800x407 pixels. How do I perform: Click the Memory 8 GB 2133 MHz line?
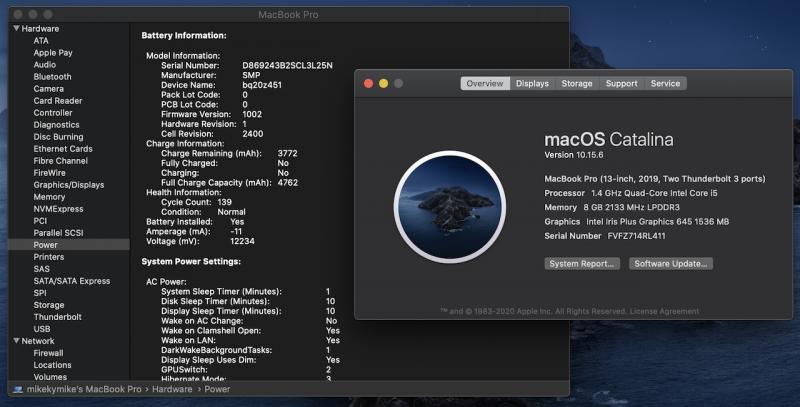point(612,208)
